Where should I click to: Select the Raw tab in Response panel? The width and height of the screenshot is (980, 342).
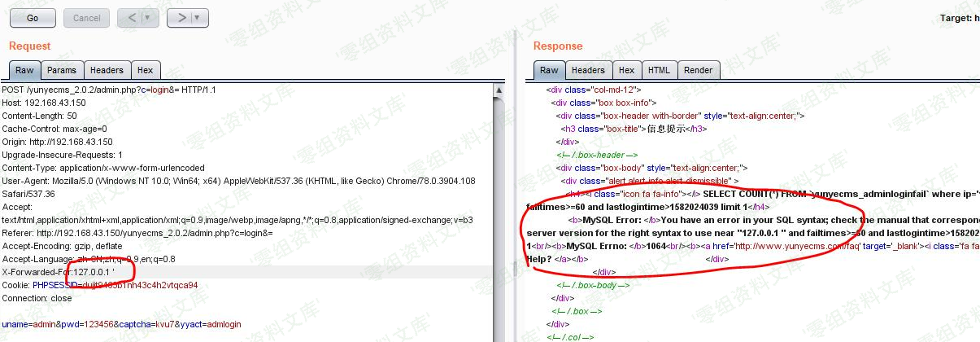click(x=549, y=71)
